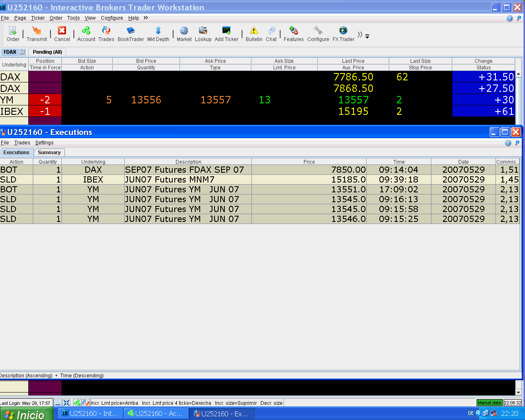Image resolution: width=525 pixels, height=420 pixels.
Task: Show hidden system tray icons
Action: click(x=479, y=413)
